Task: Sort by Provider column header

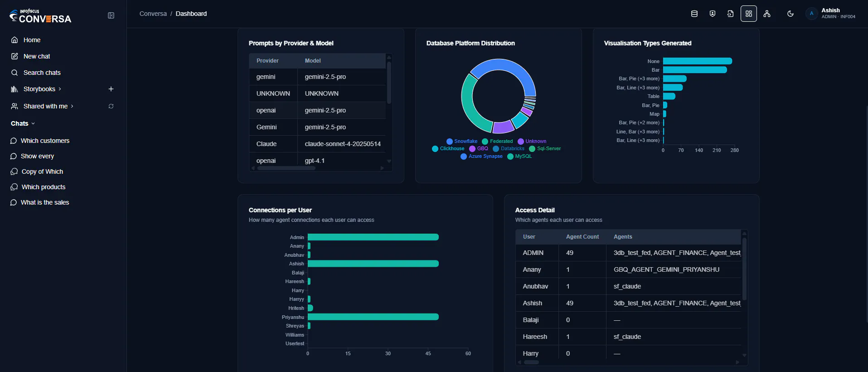Action: [273, 61]
